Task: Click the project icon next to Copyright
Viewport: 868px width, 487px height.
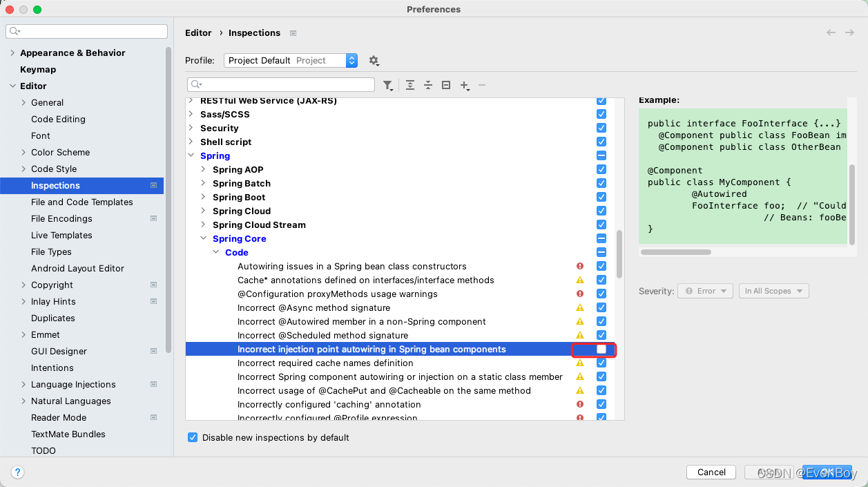Action: [x=153, y=285]
